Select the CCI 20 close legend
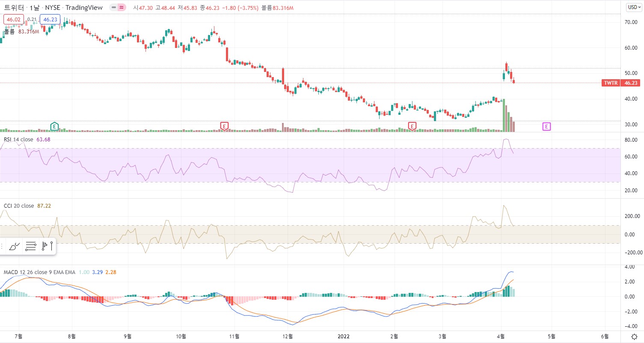Image resolution: width=644 pixels, height=343 pixels. [19, 206]
